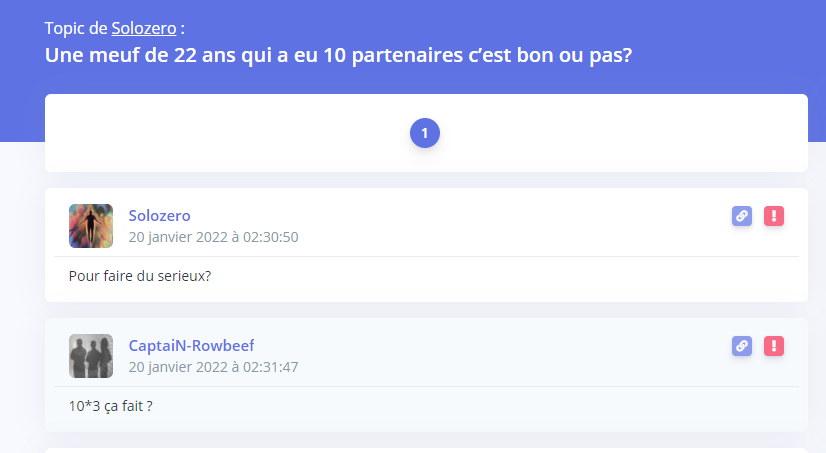Open CaptaiN-Rowbeef profile username link
The width and height of the screenshot is (826, 453).
191,346
